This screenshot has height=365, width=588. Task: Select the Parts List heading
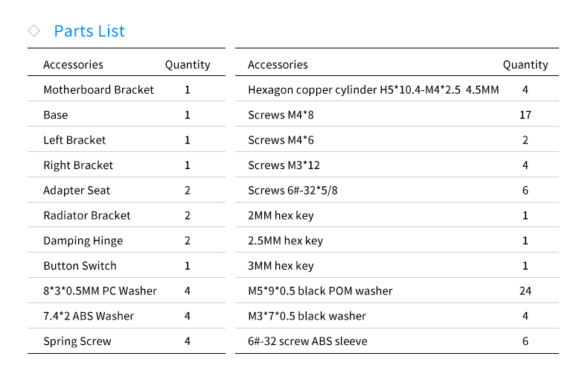[x=89, y=31]
